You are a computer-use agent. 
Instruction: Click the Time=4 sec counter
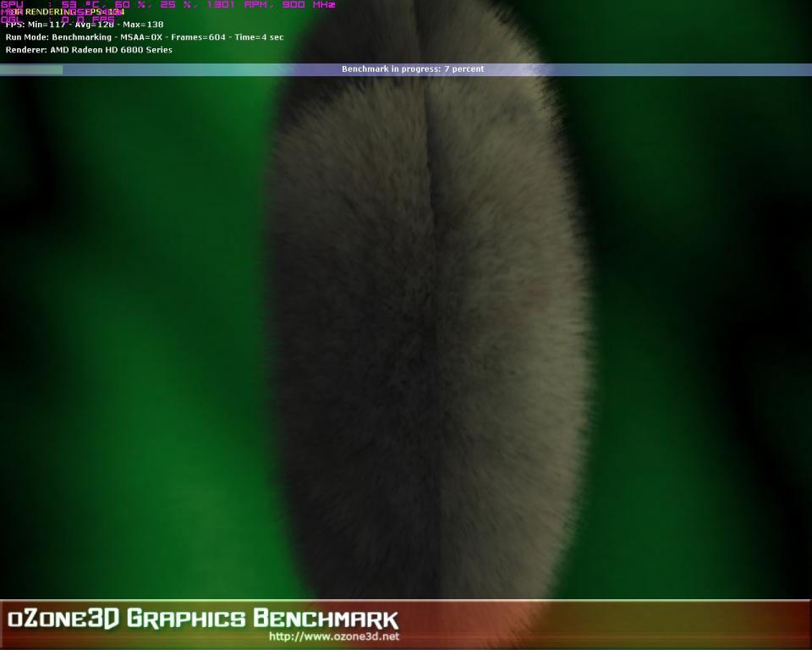[x=259, y=37]
